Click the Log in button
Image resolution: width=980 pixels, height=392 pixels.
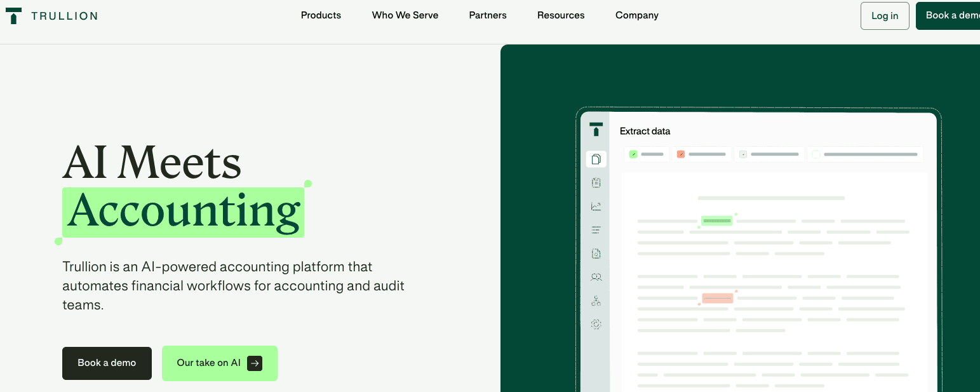pyautogui.click(x=885, y=16)
